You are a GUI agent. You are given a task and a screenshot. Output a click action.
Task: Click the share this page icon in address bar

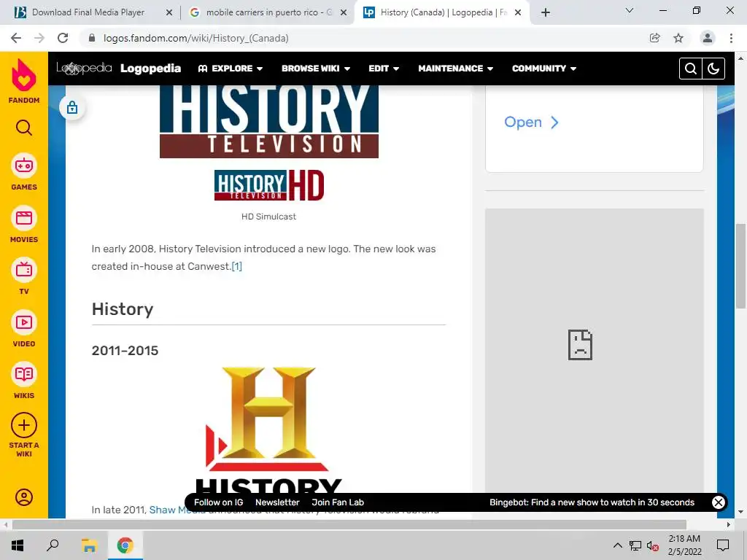tap(655, 38)
